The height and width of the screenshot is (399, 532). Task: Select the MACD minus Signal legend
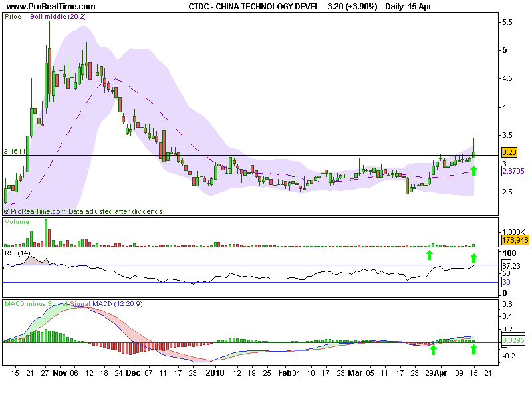pos(36,304)
